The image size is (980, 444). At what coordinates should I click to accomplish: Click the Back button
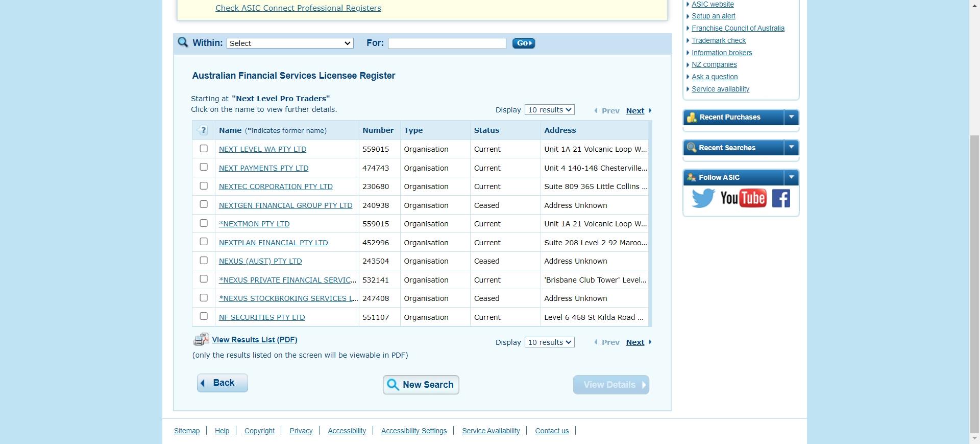coord(223,383)
